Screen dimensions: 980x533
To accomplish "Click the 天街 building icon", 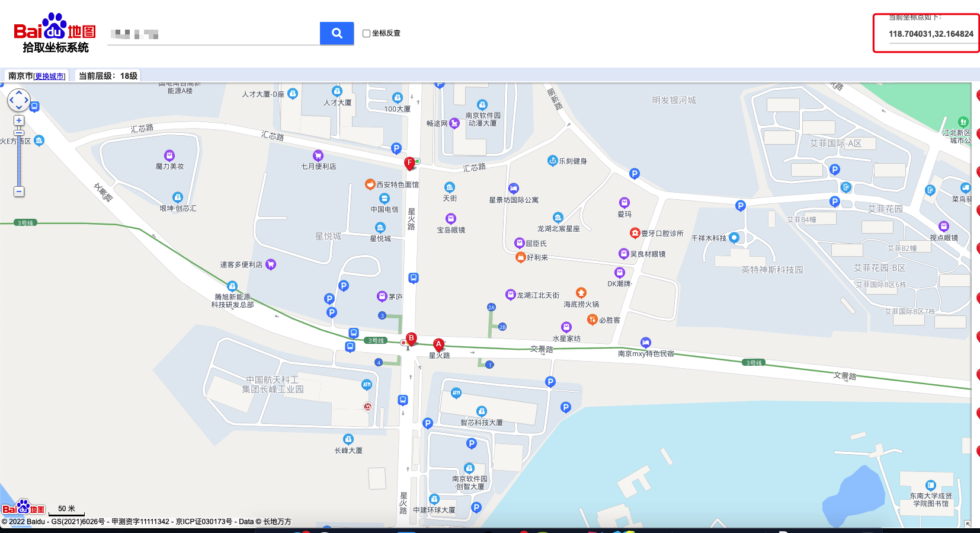I will coord(450,187).
